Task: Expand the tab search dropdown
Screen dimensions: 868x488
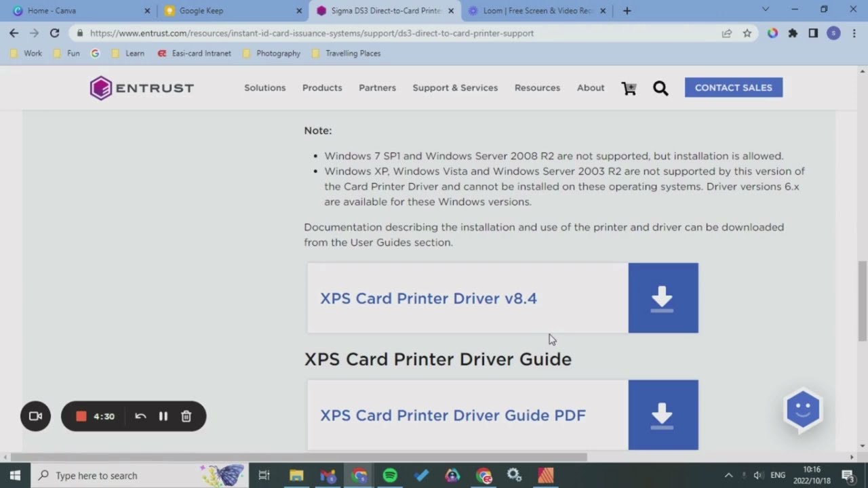Action: 766,9
